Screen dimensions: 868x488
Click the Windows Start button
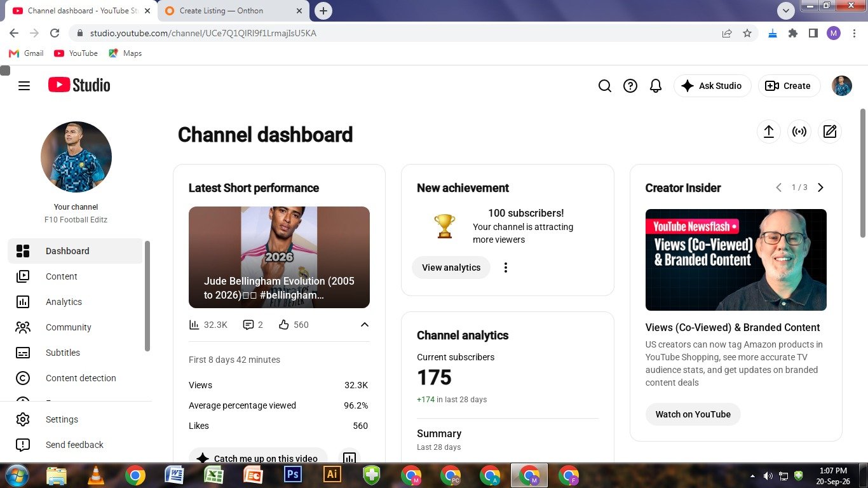pos(16,475)
